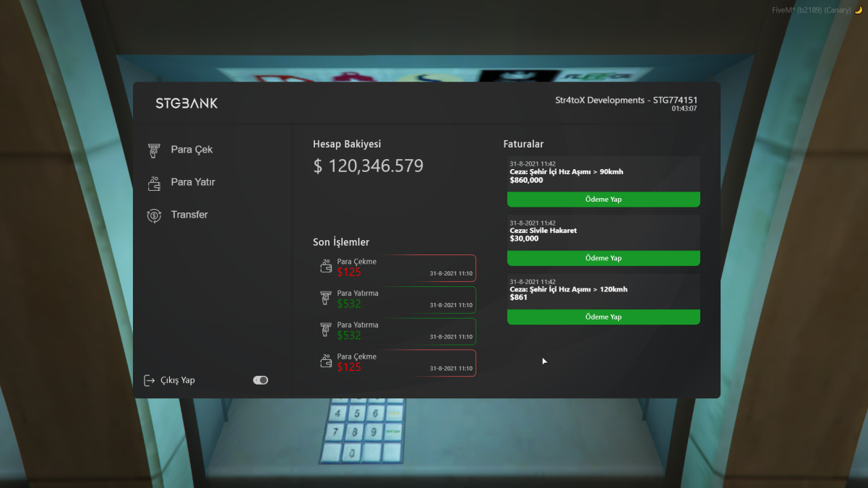Click the clock reading 01:43:07
The width and height of the screenshot is (868, 488).
[x=684, y=108]
